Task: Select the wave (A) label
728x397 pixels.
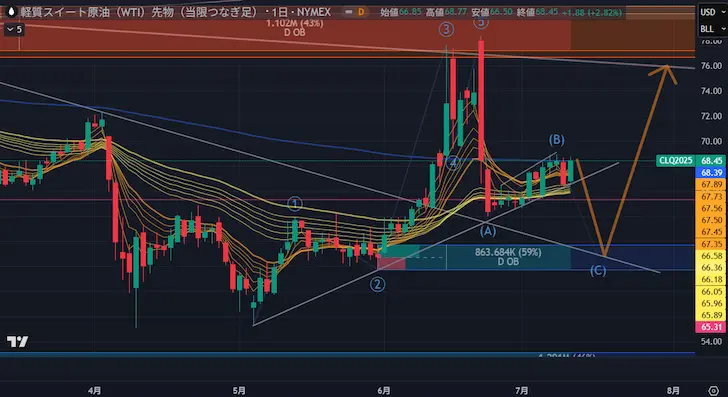Action: coord(488,230)
